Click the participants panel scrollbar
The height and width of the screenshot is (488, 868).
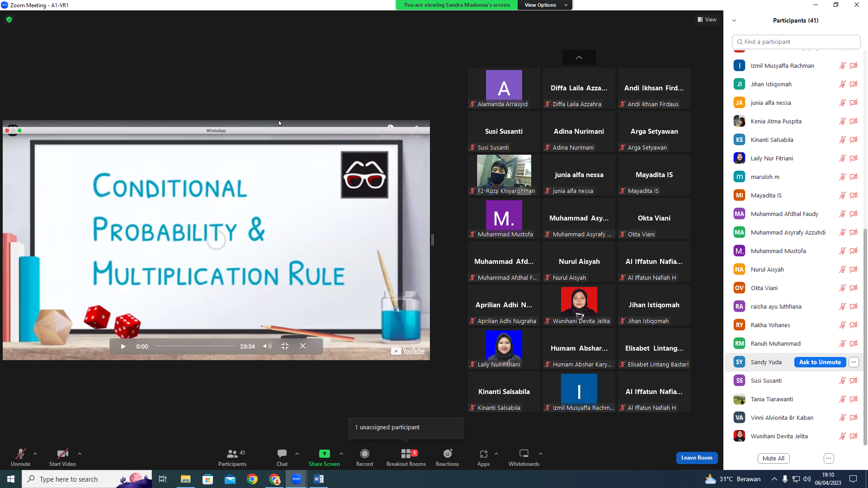[865, 337]
